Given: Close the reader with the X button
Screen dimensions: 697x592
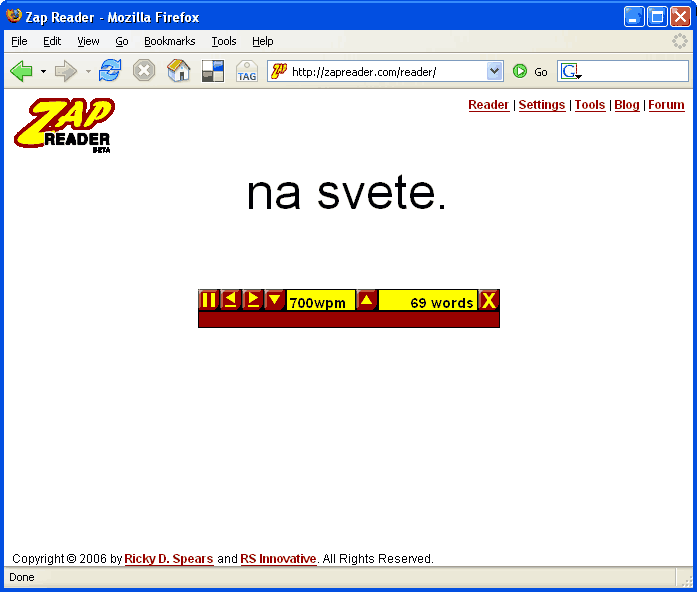Looking at the screenshot, I should tap(489, 300).
